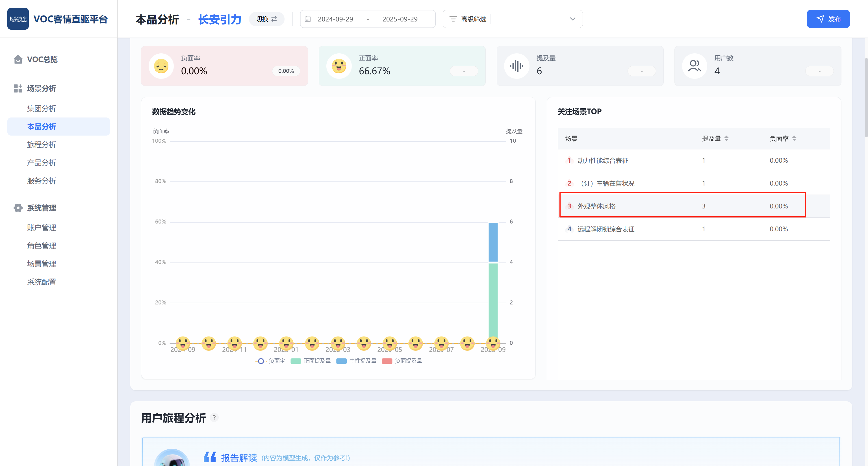Click the 提及量 sound wave icon

[517, 66]
